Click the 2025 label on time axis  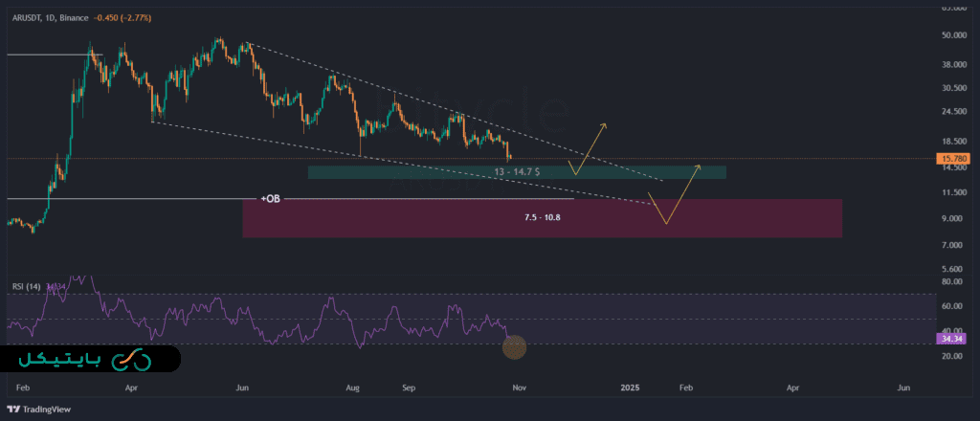[629, 389]
